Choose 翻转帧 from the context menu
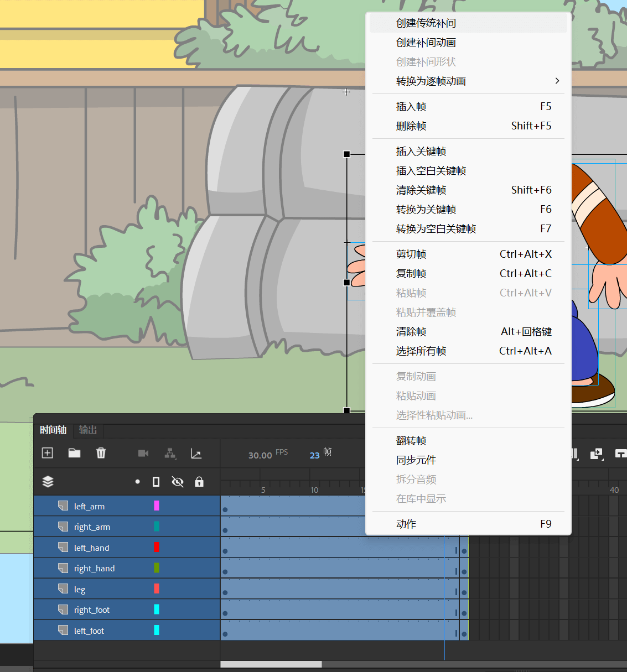The image size is (627, 672). pyautogui.click(x=468, y=441)
